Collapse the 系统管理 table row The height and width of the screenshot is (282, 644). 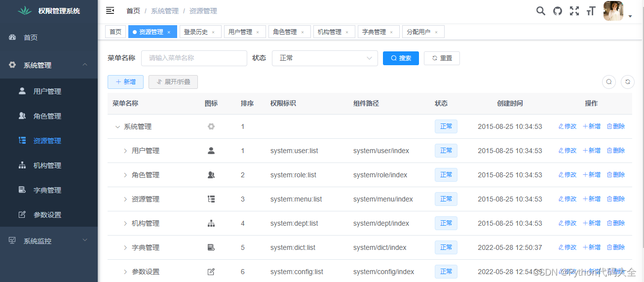(117, 127)
